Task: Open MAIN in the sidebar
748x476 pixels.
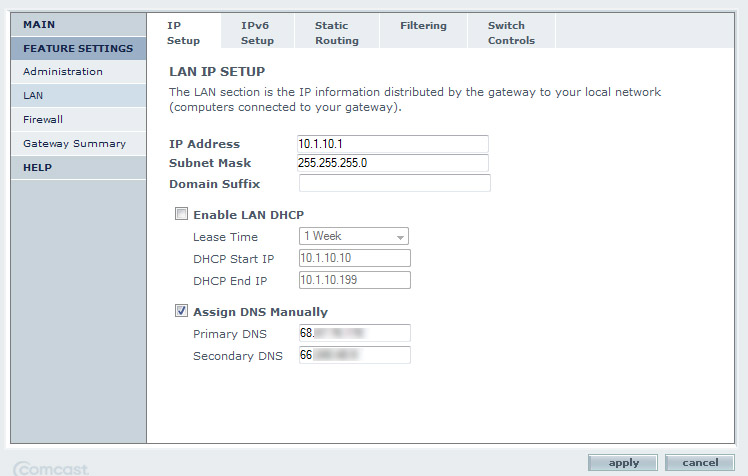Action: [x=78, y=24]
